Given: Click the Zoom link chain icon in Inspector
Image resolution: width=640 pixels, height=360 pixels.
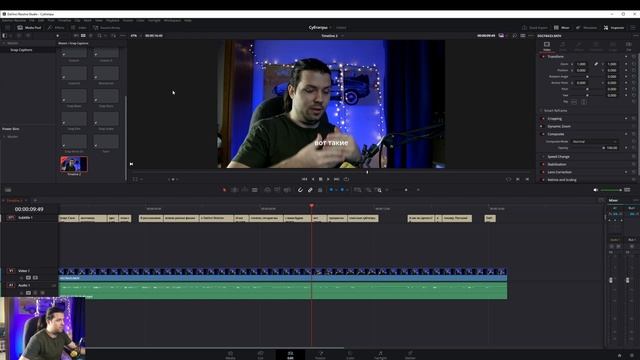Looking at the screenshot, I should 596,64.
